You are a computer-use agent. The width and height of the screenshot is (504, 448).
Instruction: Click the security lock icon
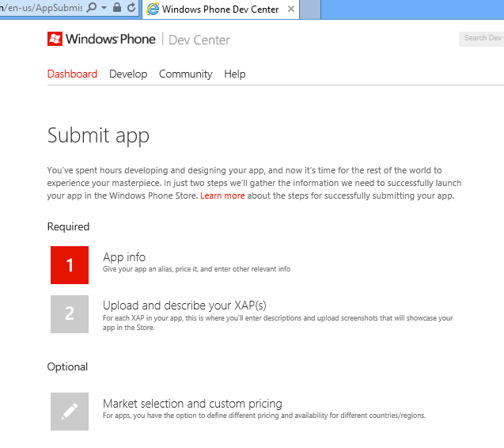click(117, 7)
